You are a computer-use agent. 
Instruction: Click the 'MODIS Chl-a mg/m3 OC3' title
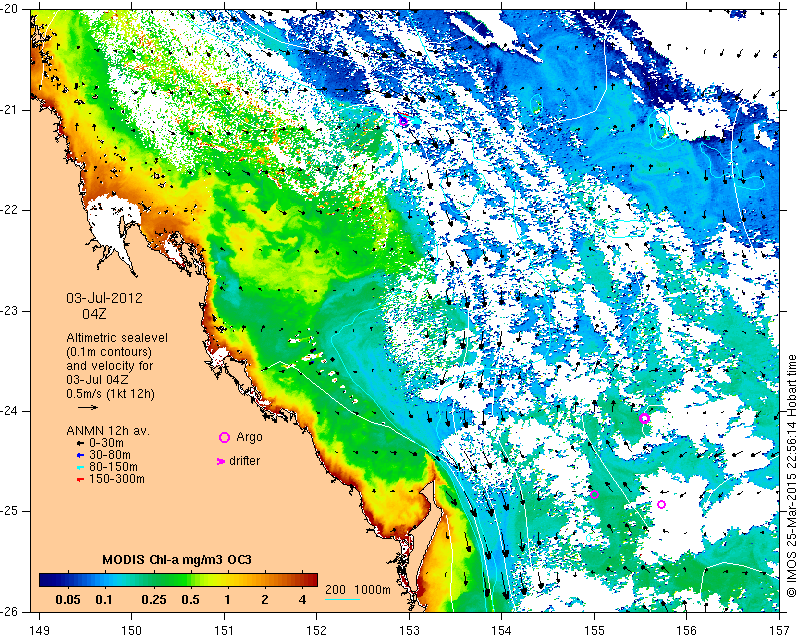point(177,560)
